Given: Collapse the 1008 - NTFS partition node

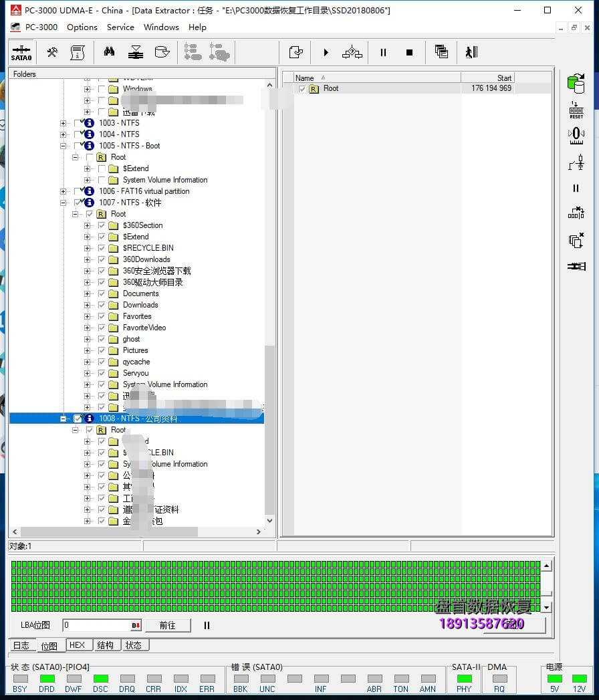Looking at the screenshot, I should (x=64, y=419).
